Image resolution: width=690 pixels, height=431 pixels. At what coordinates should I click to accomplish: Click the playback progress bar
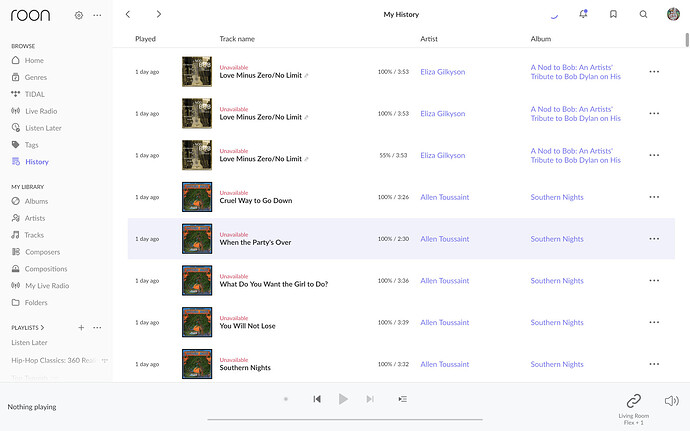tap(344, 419)
